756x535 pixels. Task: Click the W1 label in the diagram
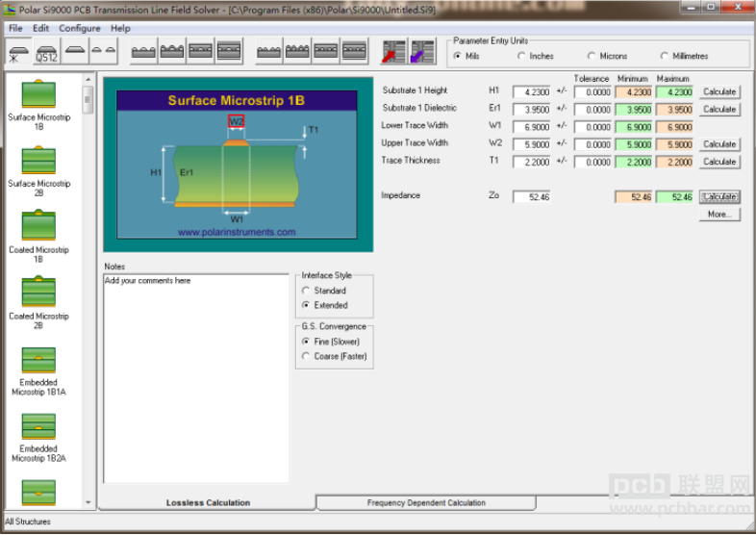pos(237,219)
